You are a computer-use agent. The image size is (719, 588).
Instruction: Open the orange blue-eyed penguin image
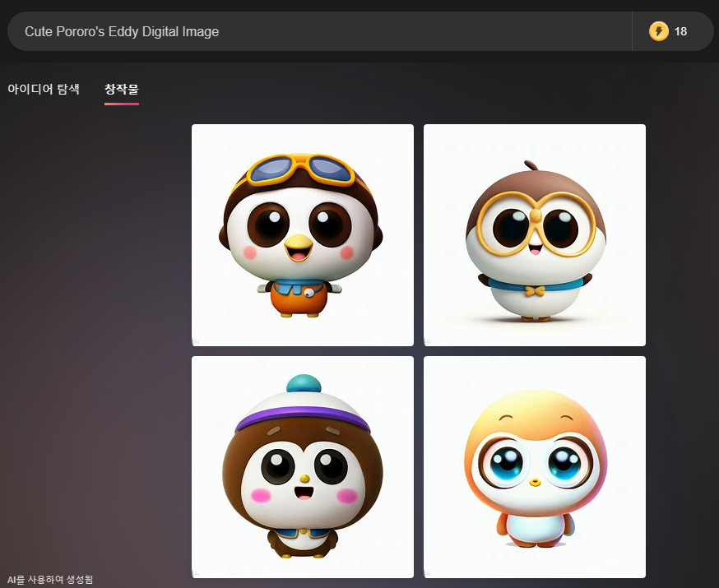pyautogui.click(x=535, y=467)
